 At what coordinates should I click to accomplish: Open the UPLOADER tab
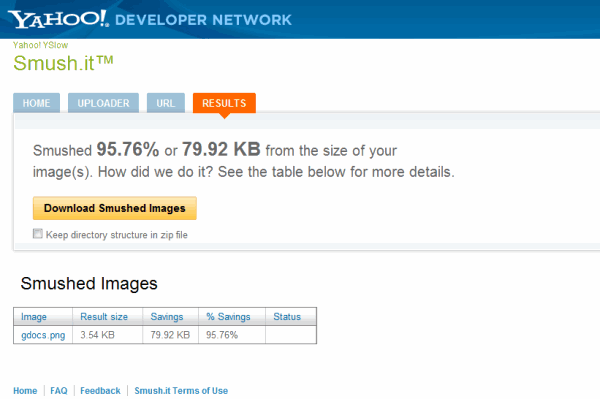[103, 103]
